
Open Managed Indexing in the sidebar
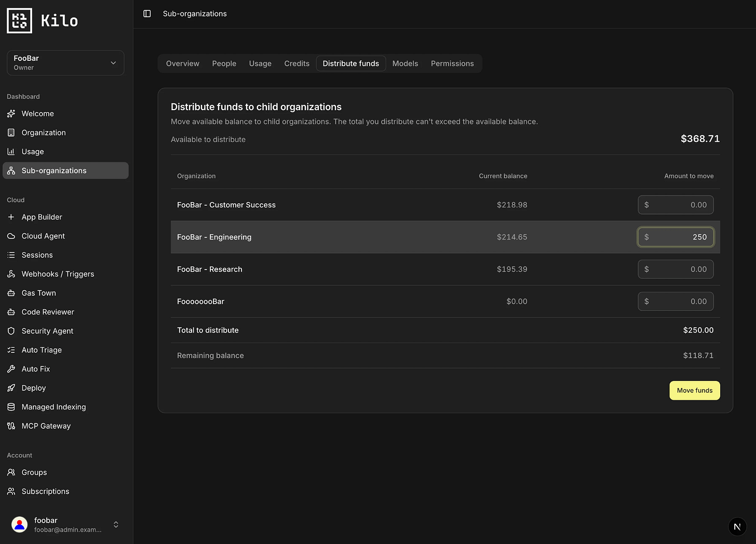coord(65,407)
